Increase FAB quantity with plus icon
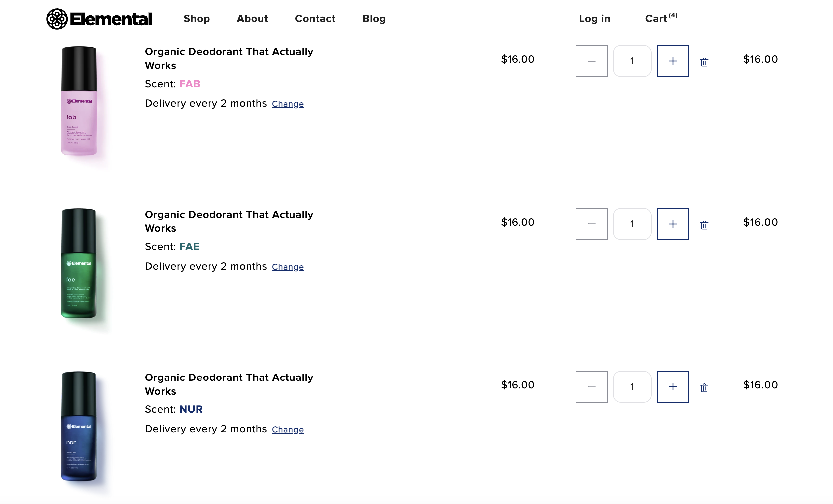 (x=673, y=61)
